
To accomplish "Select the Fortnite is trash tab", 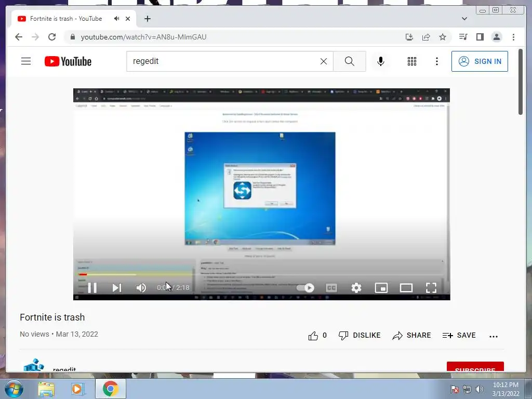I will coord(66,19).
